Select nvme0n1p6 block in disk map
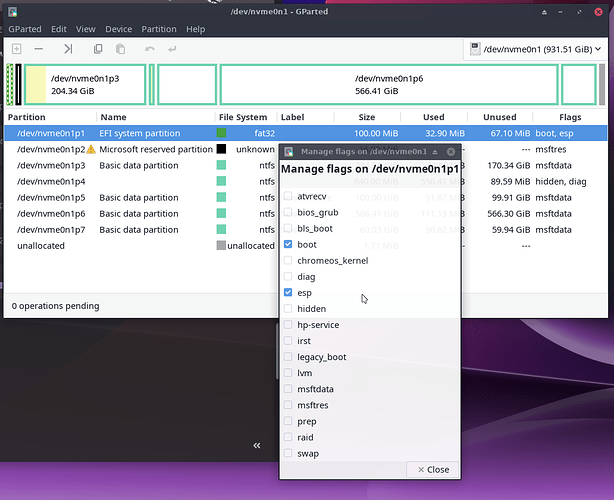The height and width of the screenshot is (500, 614). [389, 85]
